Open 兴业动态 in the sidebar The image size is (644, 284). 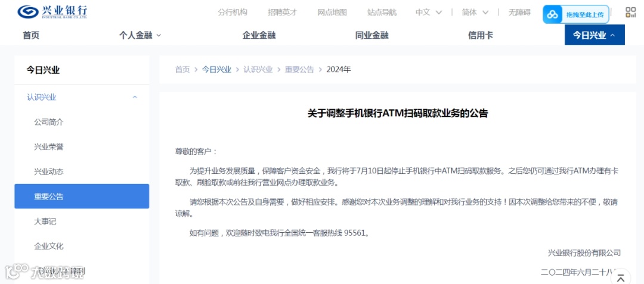pyautogui.click(x=49, y=171)
